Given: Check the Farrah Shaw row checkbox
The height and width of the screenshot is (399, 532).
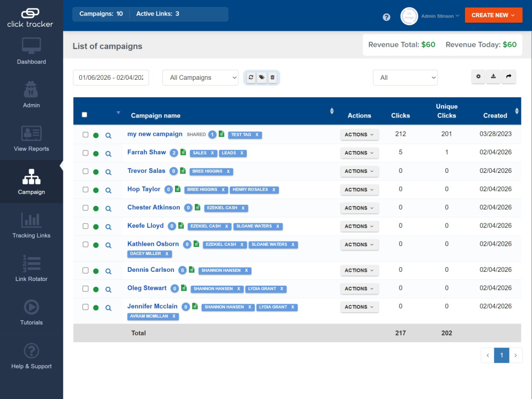Looking at the screenshot, I should (86, 153).
